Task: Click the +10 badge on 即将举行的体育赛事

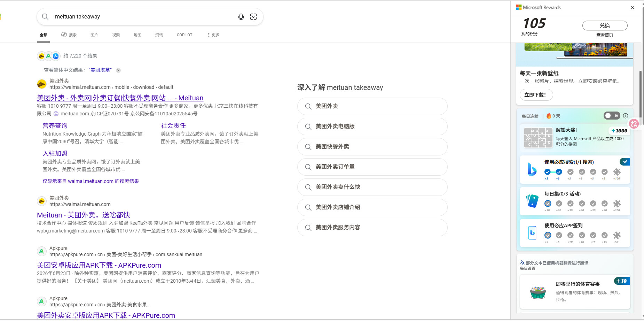Action: point(622,281)
